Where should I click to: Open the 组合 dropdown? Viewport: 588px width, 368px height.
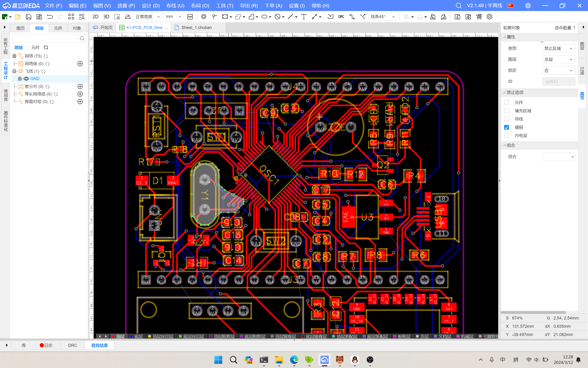559,156
